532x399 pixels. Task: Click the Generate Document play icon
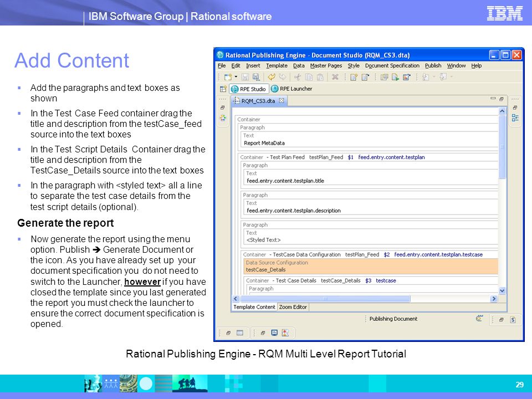tap(395, 77)
